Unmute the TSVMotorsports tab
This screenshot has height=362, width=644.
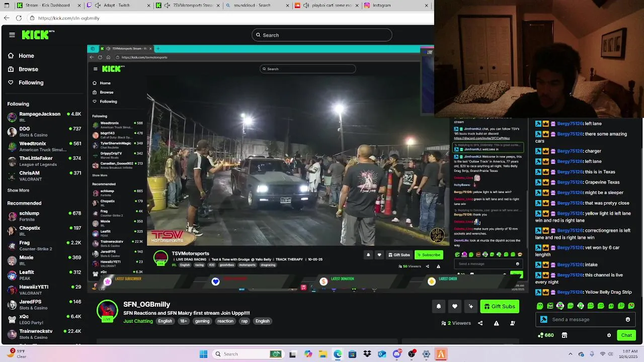(166, 6)
